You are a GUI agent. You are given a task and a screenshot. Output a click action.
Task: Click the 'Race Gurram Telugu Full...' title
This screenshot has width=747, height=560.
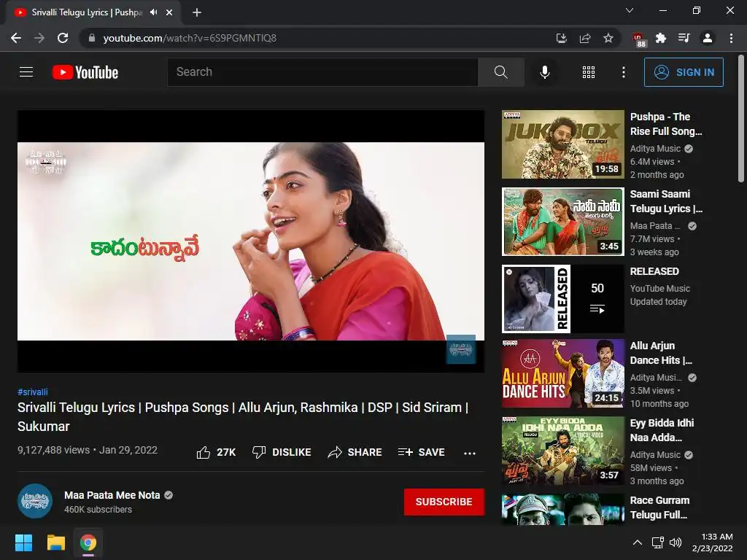point(659,507)
